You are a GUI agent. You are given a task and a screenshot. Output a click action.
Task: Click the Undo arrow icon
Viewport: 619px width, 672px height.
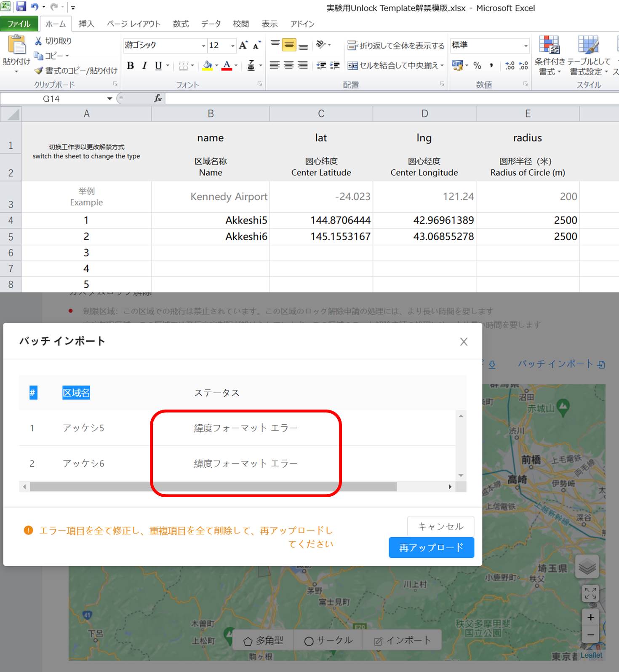35,7
